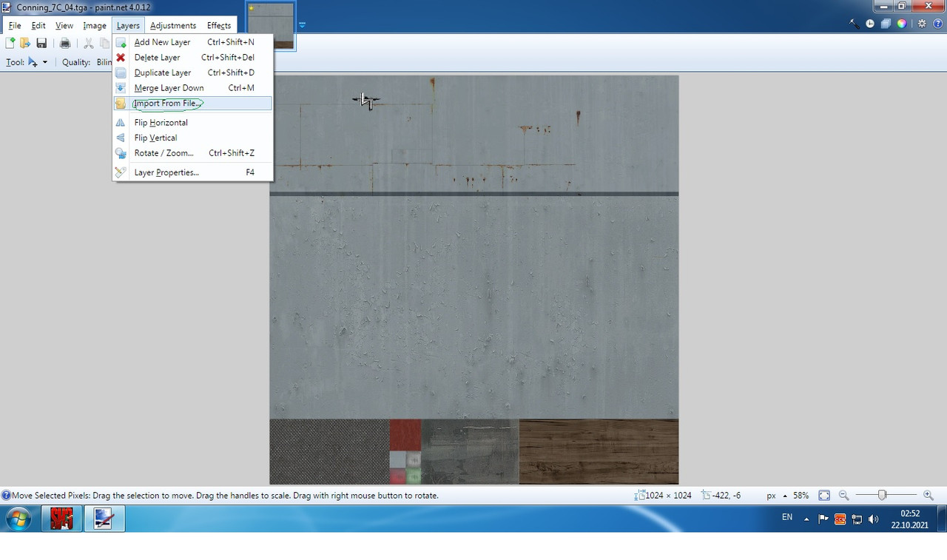The image size is (947, 560).
Task: Choose Flip Vertical from menu
Action: (x=193, y=138)
